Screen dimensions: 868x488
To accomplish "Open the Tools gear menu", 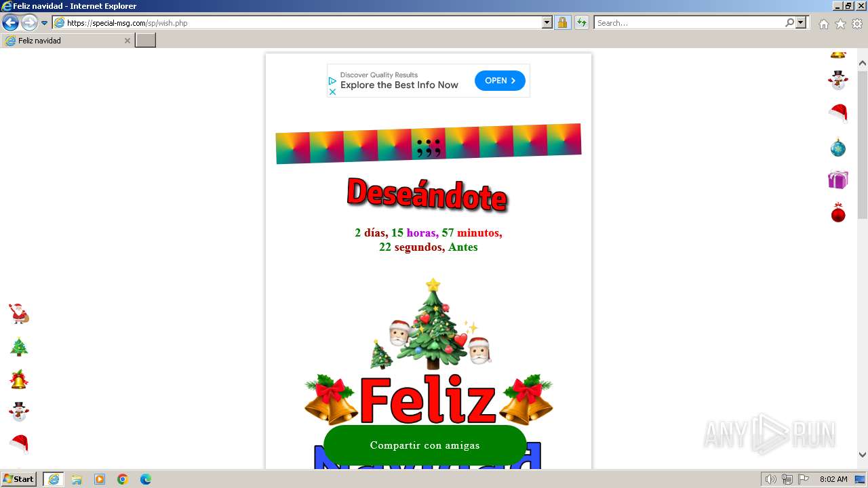I will (x=857, y=24).
